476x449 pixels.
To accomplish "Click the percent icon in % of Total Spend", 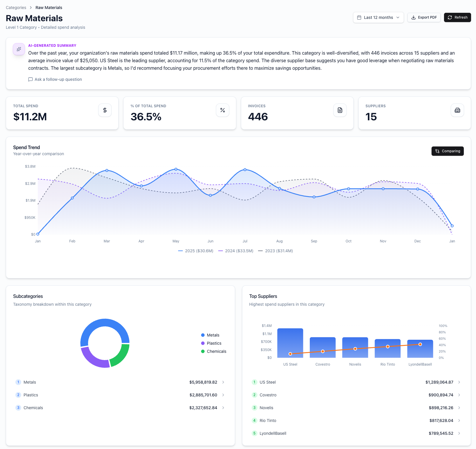I will point(223,110).
